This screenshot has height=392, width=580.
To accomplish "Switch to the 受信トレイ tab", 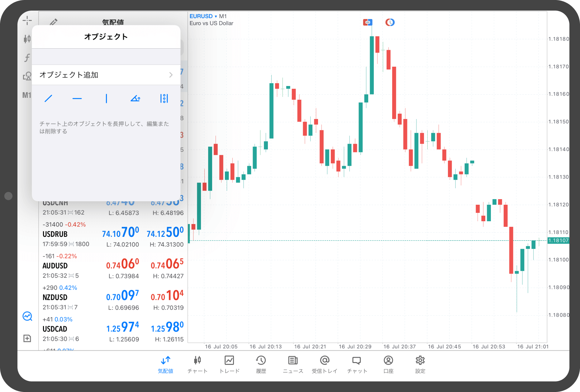I will click(x=325, y=365).
